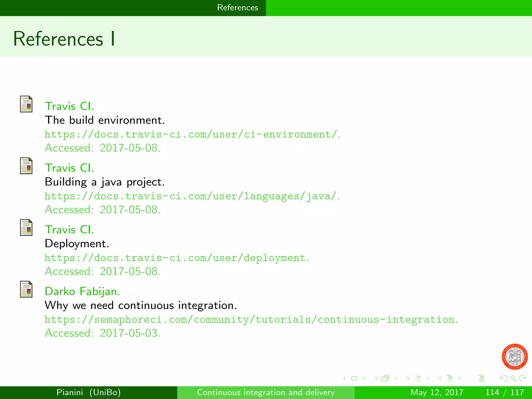Click the subsection navigation icon
Screen dimensions: 532x399
418,378
